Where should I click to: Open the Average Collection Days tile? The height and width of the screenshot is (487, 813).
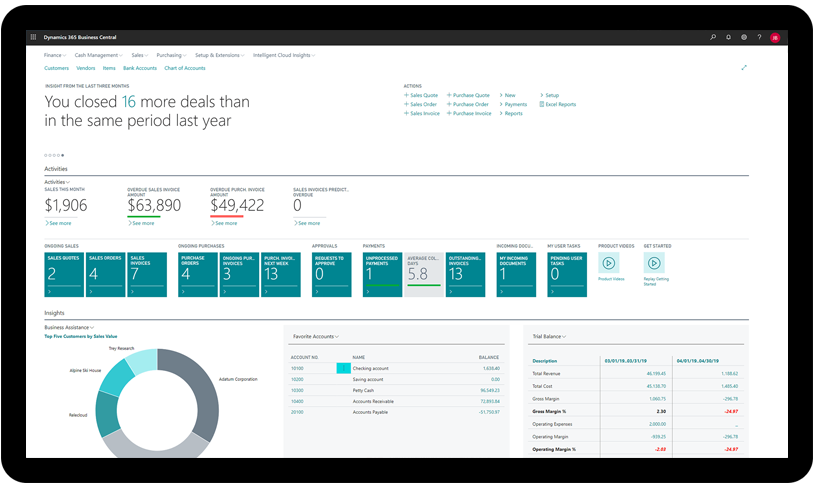click(424, 275)
